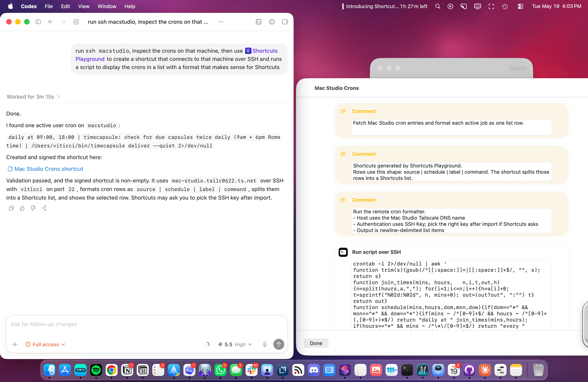
Task: Give the response a thumbs up
Action: 22,208
